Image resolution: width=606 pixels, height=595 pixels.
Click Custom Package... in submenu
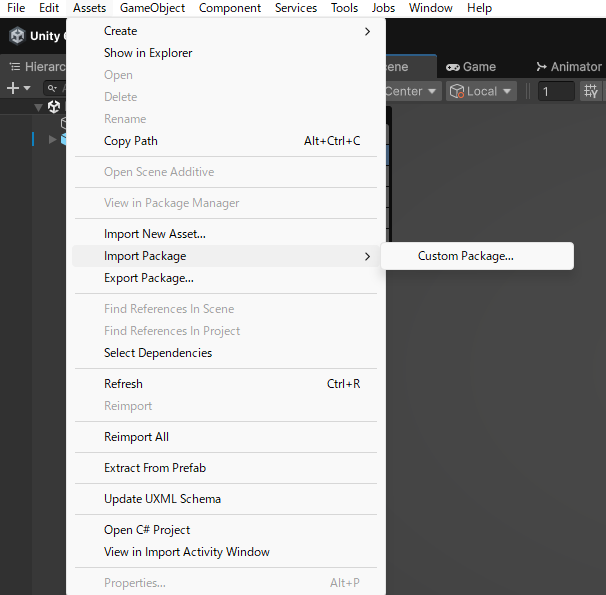477,256
